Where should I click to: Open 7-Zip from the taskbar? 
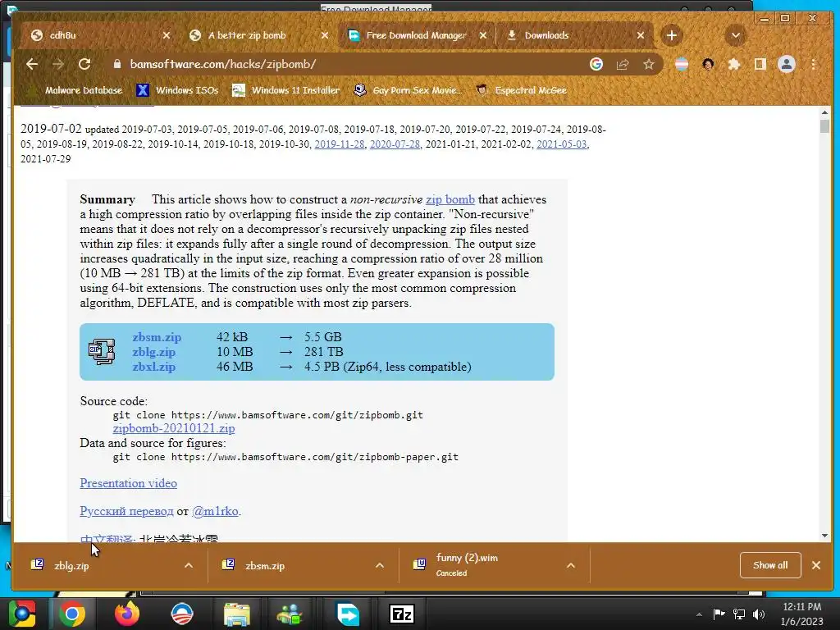coord(402,614)
